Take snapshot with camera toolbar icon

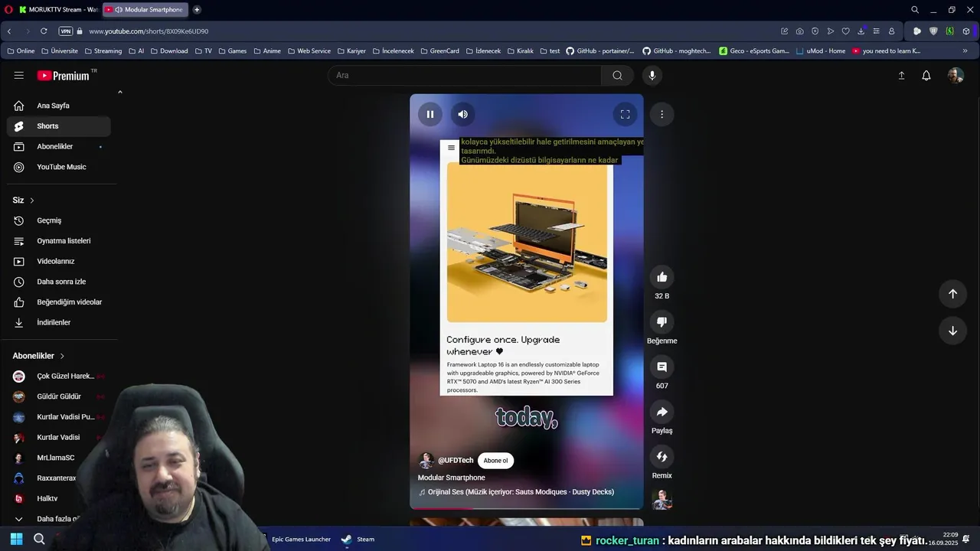coord(799,31)
